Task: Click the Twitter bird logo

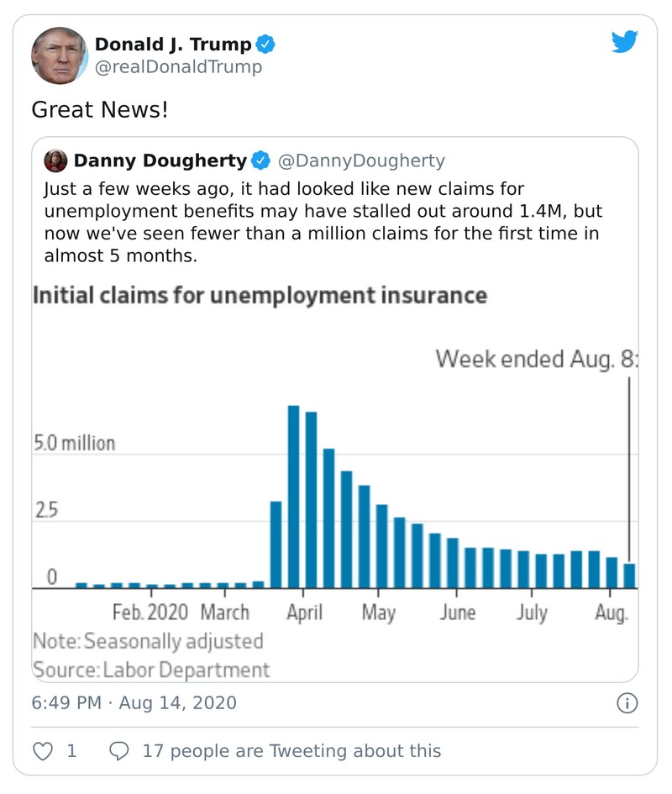Action: pyautogui.click(x=624, y=42)
